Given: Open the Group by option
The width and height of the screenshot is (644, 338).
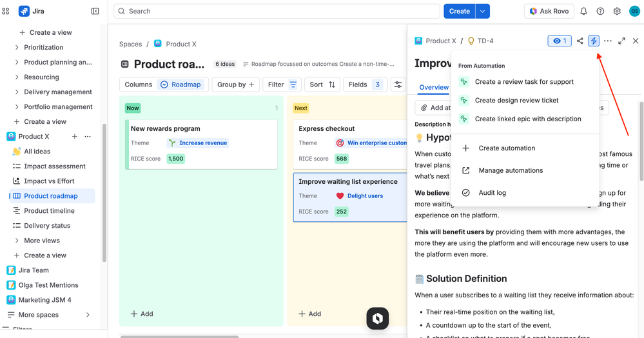Looking at the screenshot, I should 235,84.
